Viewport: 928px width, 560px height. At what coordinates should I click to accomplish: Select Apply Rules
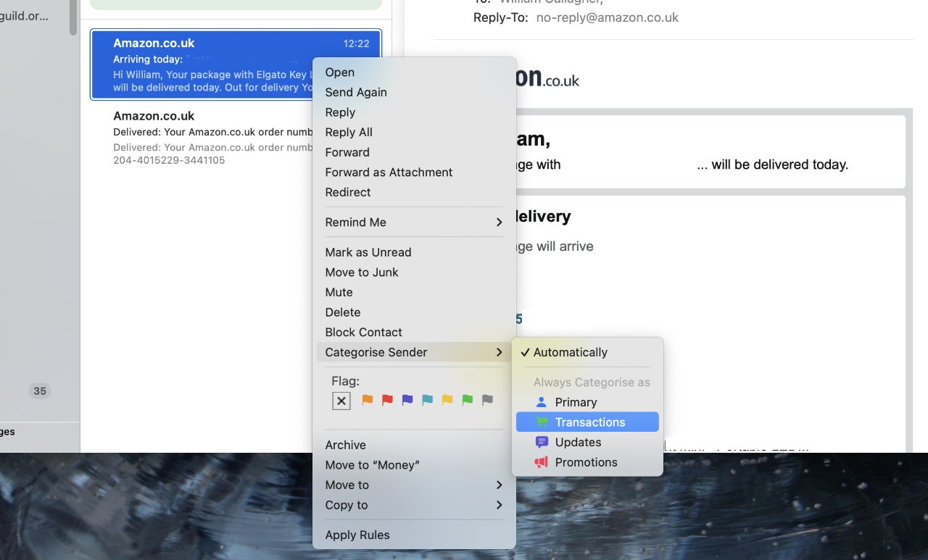tap(414, 535)
